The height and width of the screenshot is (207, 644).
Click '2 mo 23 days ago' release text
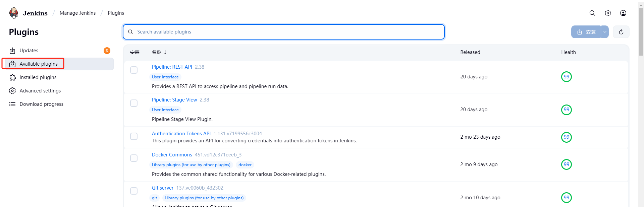[480, 137]
